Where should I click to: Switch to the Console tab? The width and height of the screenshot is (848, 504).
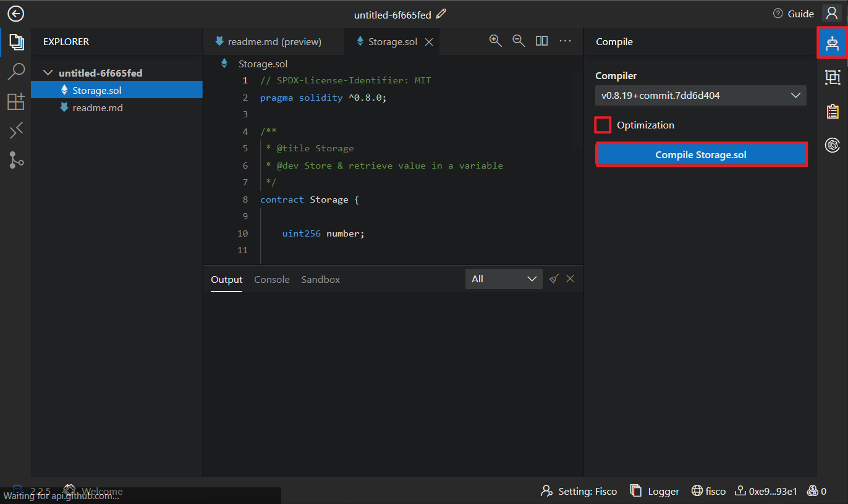[x=271, y=280]
